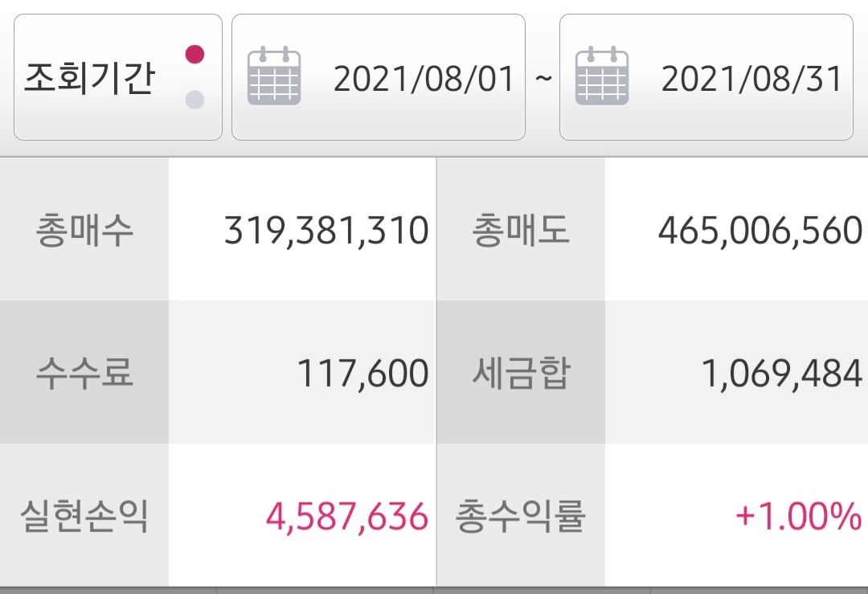Image resolution: width=868 pixels, height=594 pixels.
Task: Tap the realized profit value 4,587,636
Action: 346,518
